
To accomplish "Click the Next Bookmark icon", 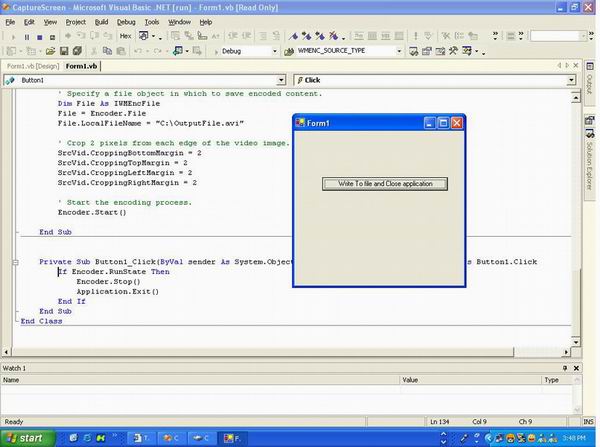I will click(307, 36).
